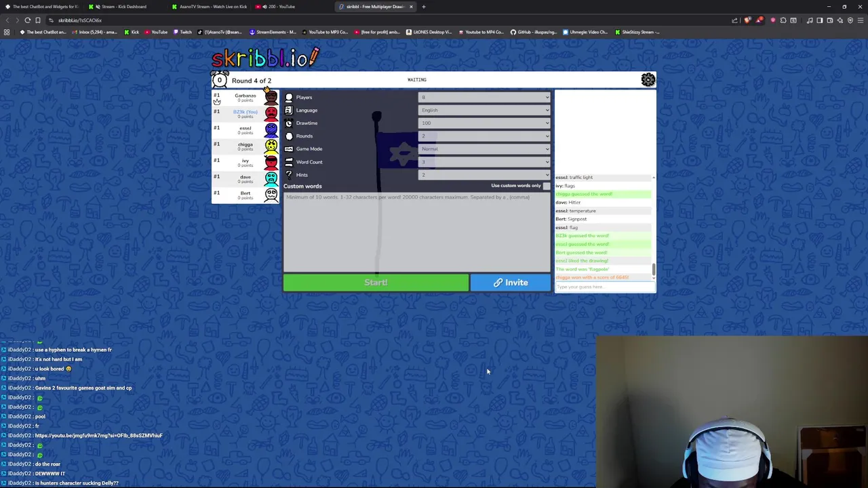Open the GitHub bookmark
Screen dimensions: 868x488
click(534, 32)
